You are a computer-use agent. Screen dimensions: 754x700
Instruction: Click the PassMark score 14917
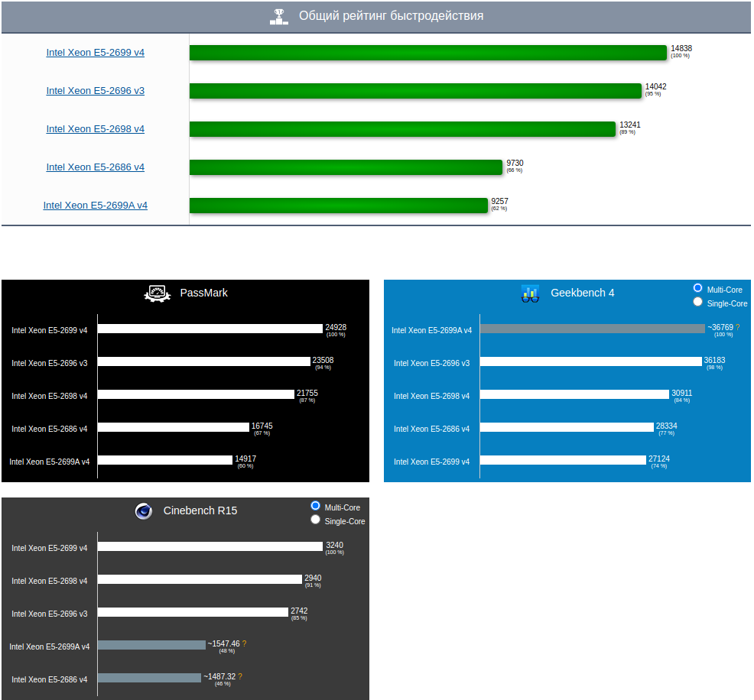point(245,459)
